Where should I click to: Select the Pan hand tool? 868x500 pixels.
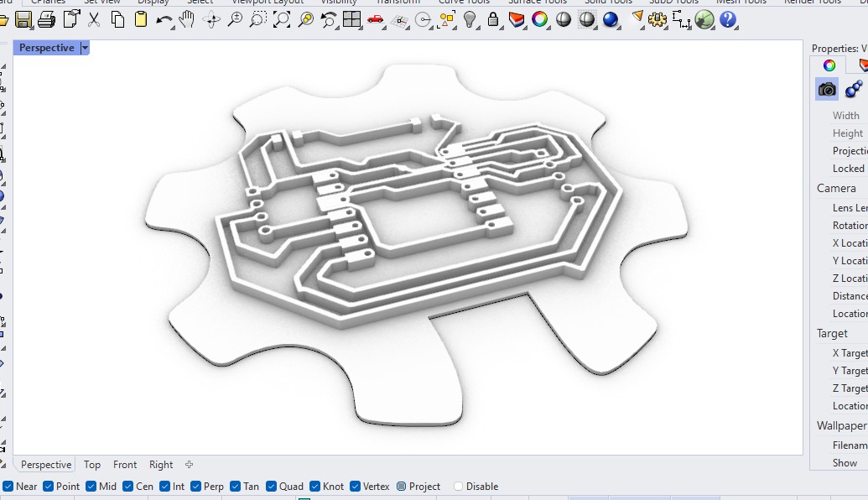188,20
